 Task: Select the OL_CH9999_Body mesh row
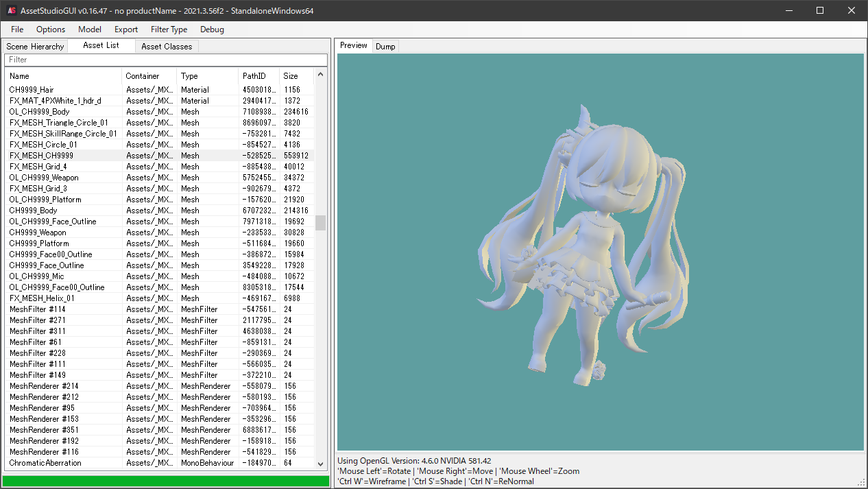(x=40, y=112)
